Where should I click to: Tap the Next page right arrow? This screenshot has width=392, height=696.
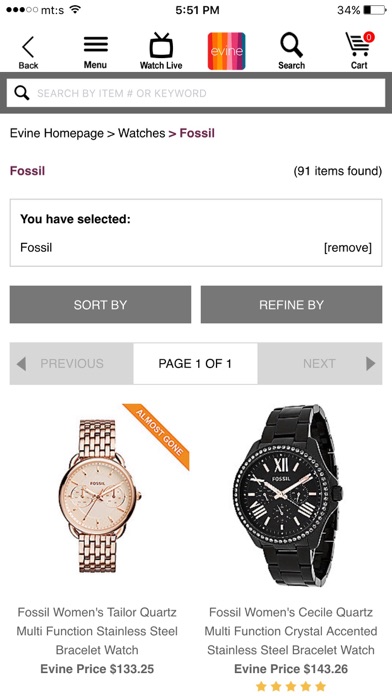[370, 364]
